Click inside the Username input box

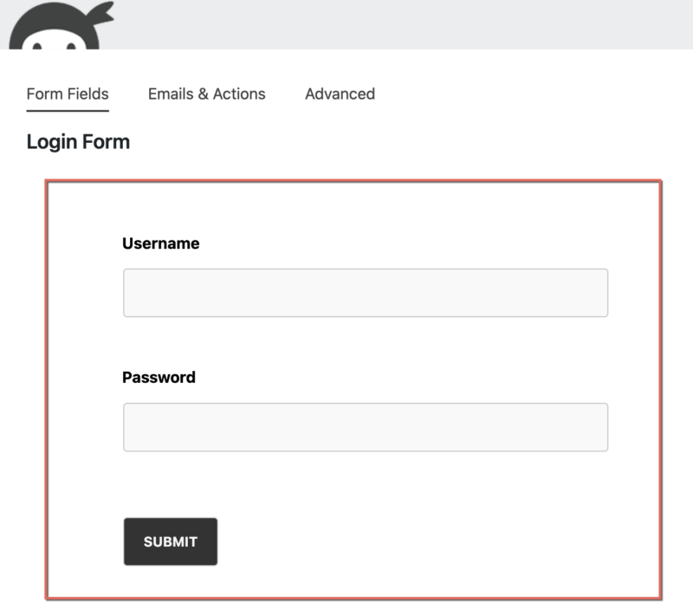click(364, 294)
